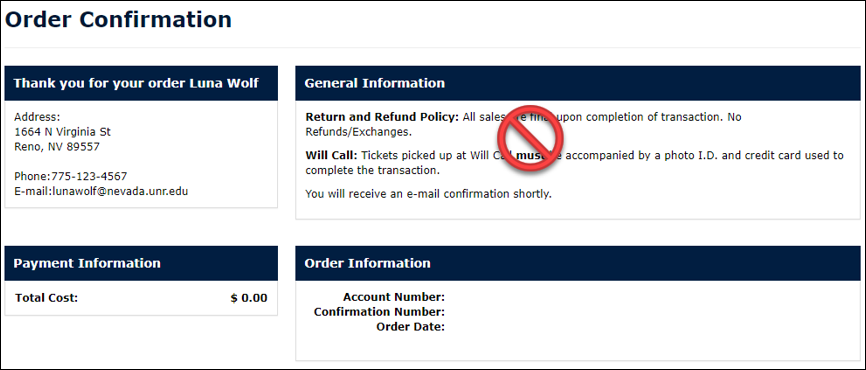The image size is (866, 370).
Task: Click the phone number 775-123-4567
Action: (89, 177)
